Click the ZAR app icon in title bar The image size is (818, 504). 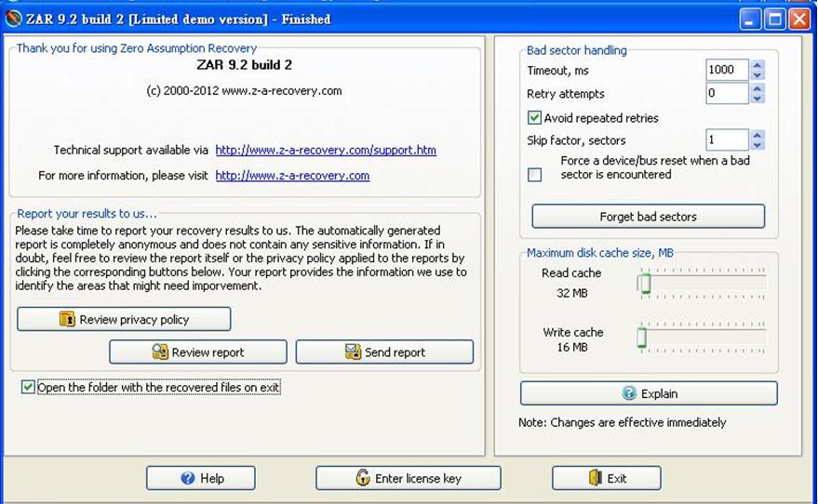click(x=13, y=19)
